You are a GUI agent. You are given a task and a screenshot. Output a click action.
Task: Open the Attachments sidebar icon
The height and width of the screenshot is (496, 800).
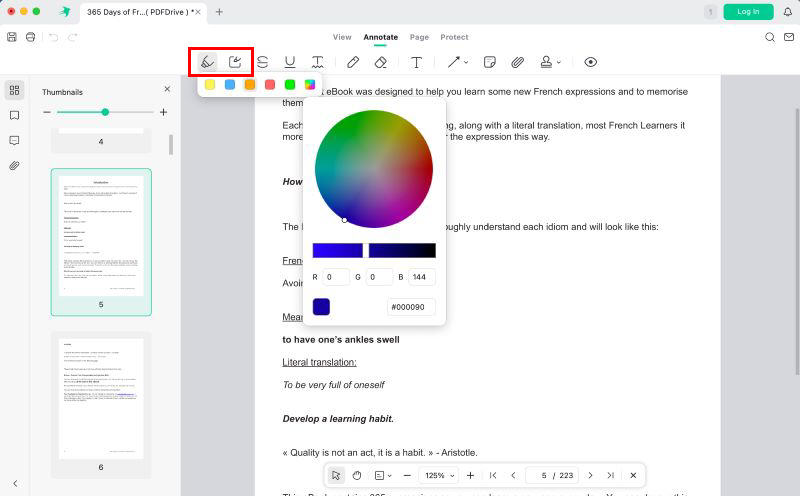(x=14, y=165)
